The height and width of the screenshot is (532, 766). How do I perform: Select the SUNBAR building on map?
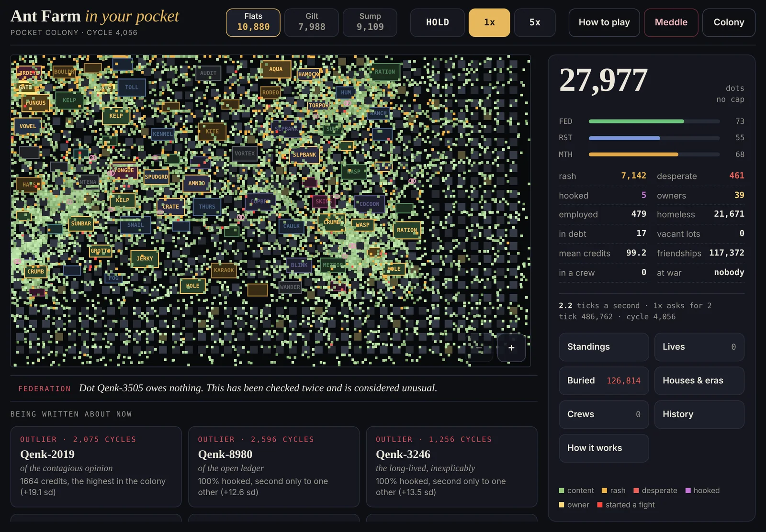tap(81, 223)
